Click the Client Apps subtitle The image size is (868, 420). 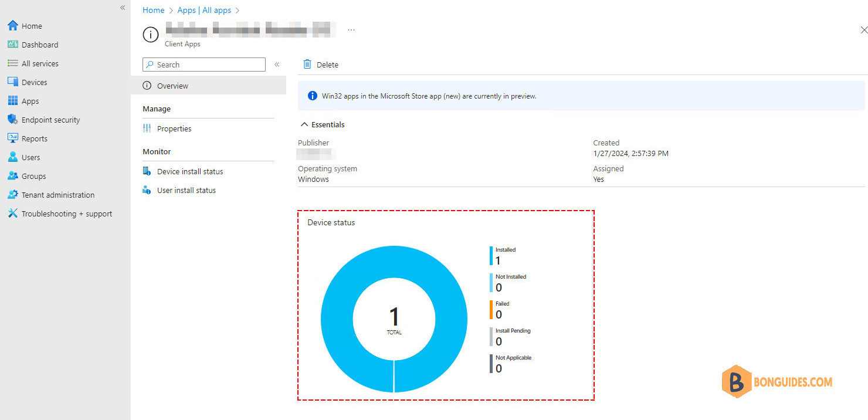click(x=182, y=44)
